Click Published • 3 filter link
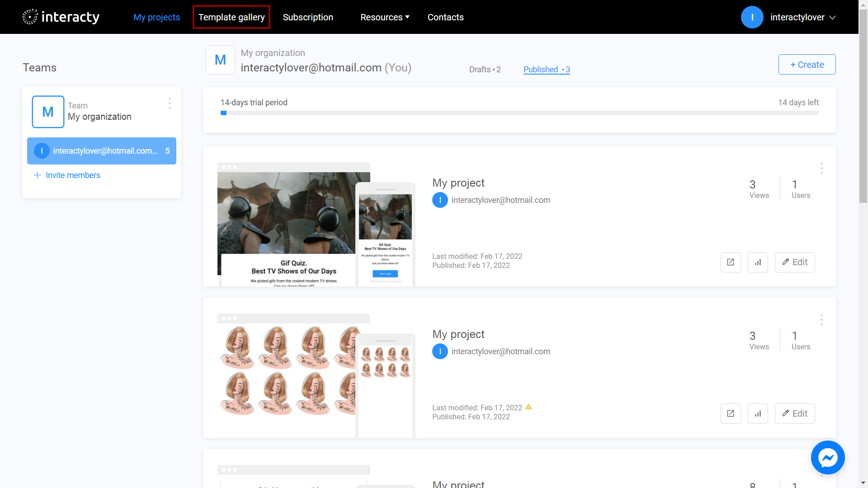The image size is (868, 488). click(x=546, y=70)
